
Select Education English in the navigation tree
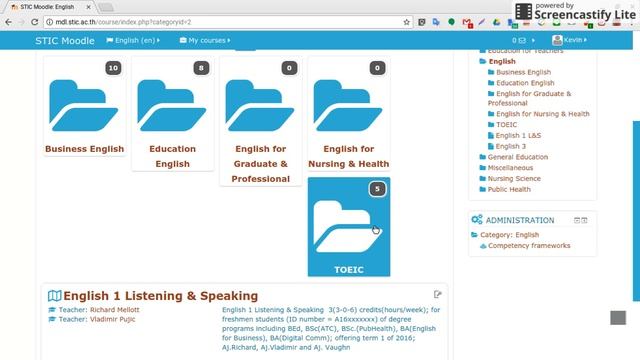tap(525, 83)
